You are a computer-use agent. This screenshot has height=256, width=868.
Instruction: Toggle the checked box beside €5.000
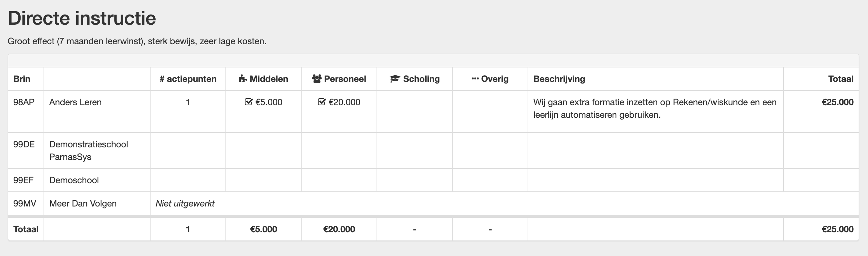tap(249, 102)
